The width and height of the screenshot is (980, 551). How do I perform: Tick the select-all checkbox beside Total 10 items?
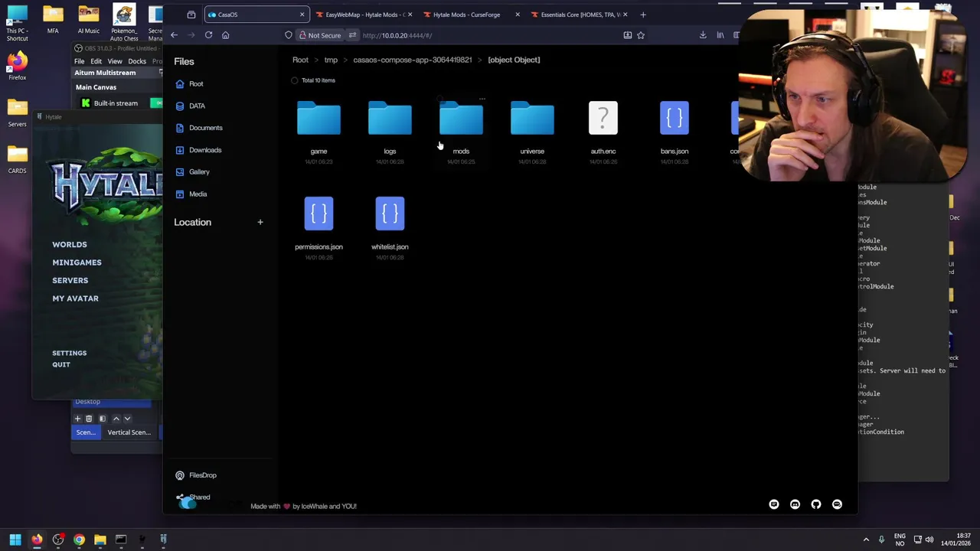295,80
